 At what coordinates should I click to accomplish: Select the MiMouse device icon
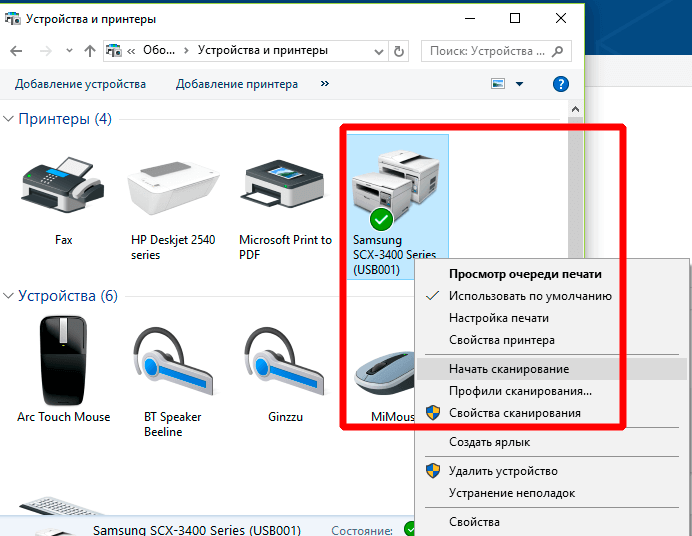(x=385, y=373)
